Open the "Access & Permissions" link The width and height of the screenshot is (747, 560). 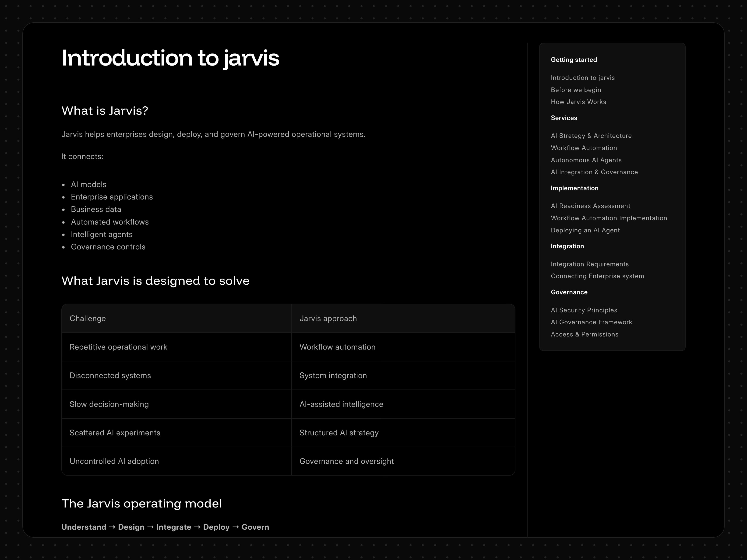[584, 334]
